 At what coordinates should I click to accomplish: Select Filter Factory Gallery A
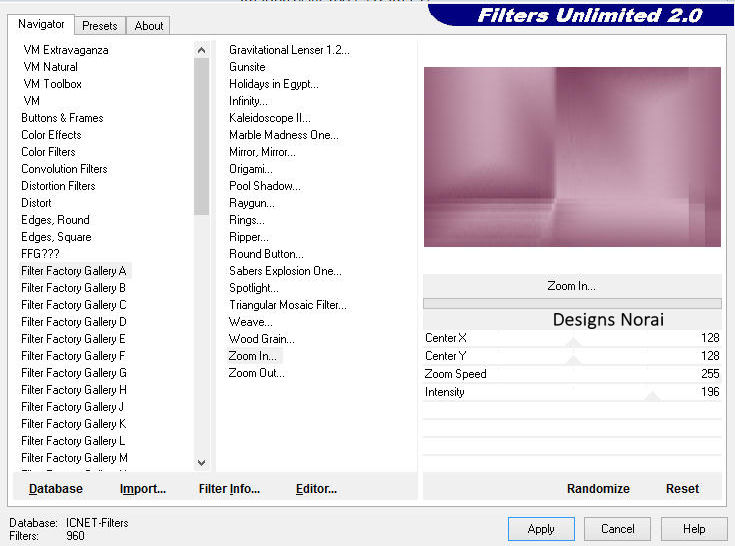tap(74, 271)
